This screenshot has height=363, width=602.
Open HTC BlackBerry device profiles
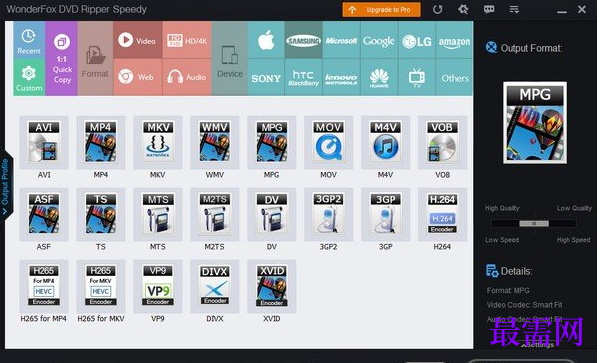point(303,77)
